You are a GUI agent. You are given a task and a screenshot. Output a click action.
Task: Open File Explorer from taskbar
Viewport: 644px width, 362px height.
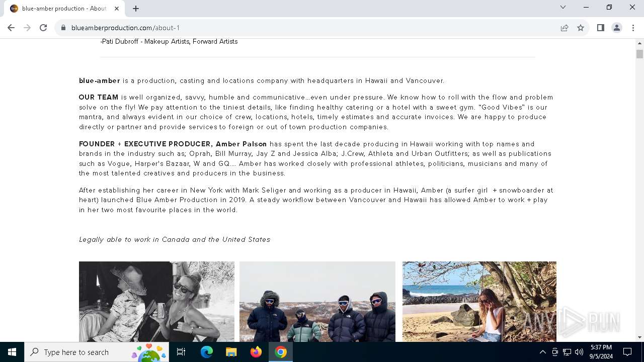231,352
